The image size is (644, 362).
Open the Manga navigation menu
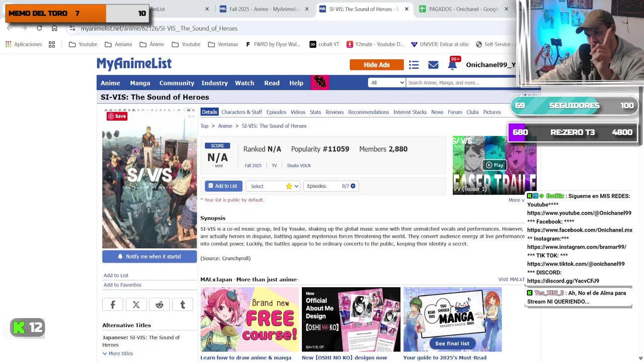click(x=140, y=83)
